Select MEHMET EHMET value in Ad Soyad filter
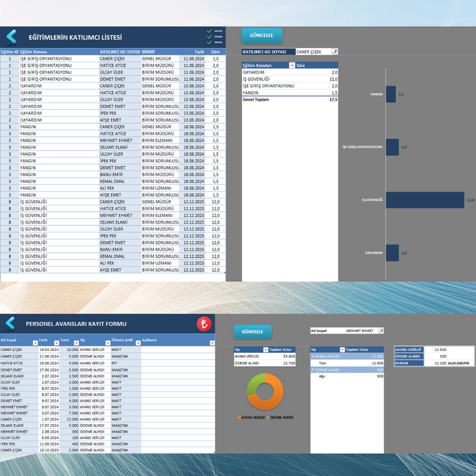Viewport: 476px width, 476px height. [x=359, y=331]
